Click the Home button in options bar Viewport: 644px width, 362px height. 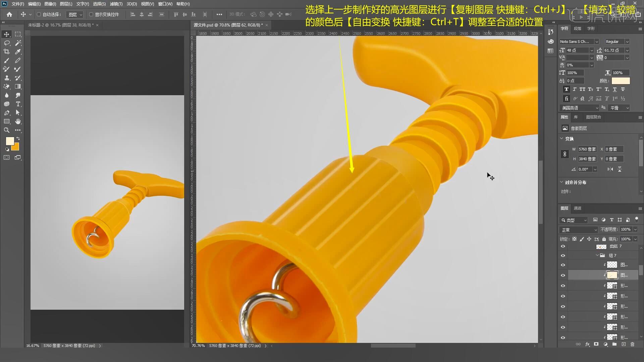point(9,14)
